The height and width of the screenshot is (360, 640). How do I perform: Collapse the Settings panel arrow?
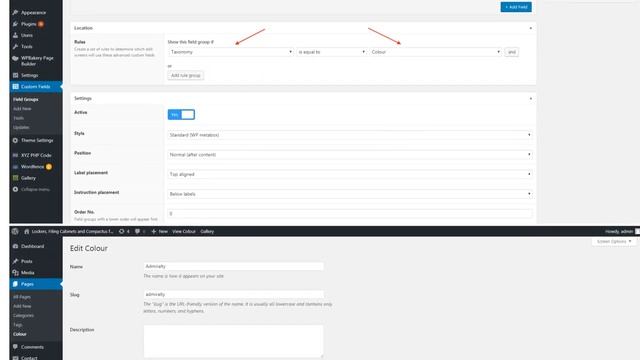[x=531, y=98]
